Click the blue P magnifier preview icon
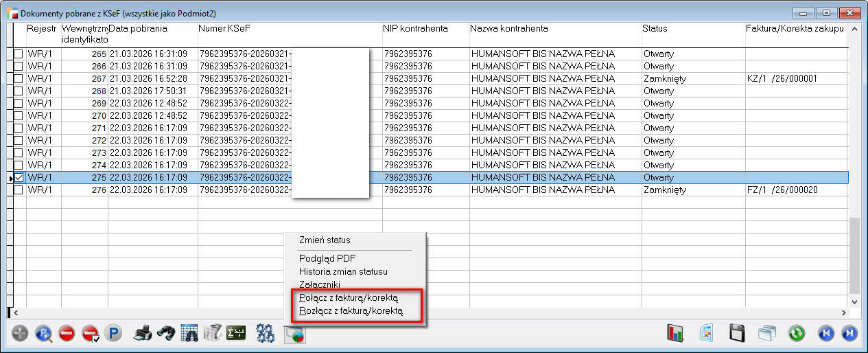 tap(44, 334)
